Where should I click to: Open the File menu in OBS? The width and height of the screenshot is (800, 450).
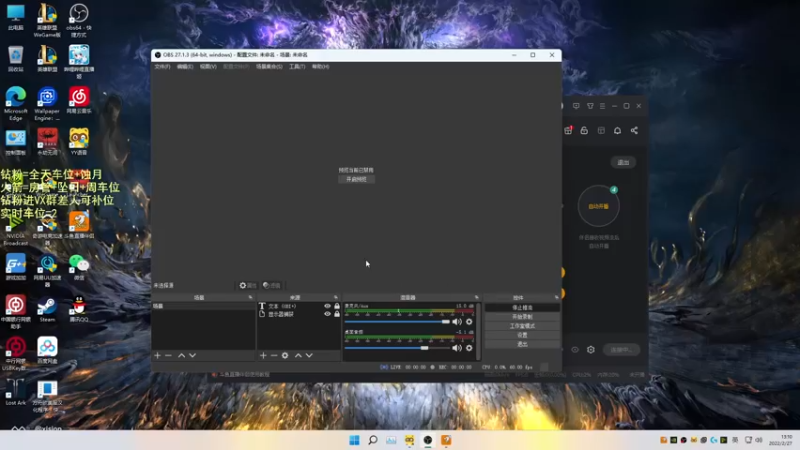162,66
